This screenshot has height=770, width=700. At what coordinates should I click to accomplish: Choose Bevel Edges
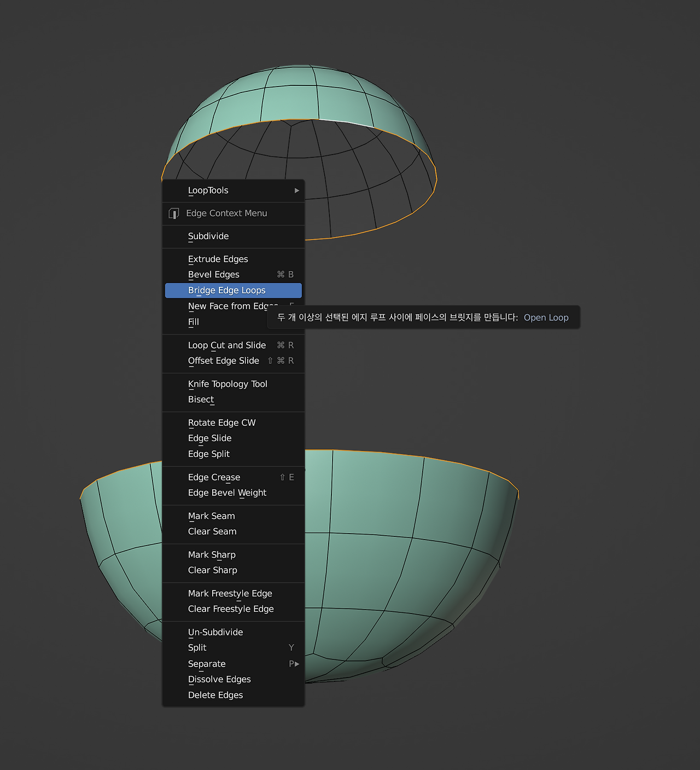(x=234, y=274)
